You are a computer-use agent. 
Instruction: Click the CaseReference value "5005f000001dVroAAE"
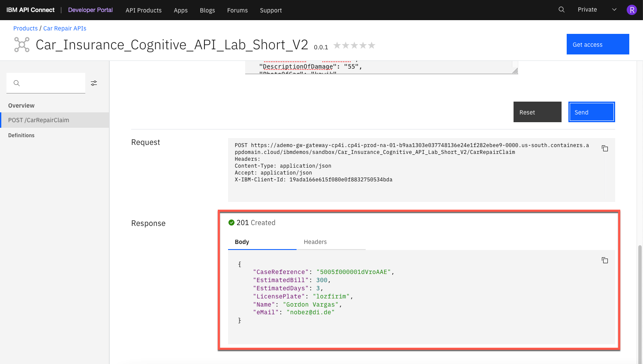tap(354, 272)
